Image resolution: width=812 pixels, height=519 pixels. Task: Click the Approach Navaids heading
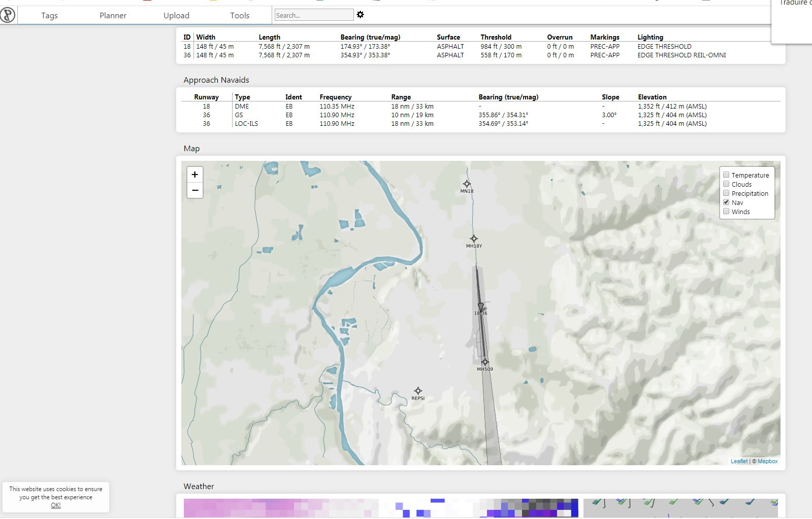click(x=216, y=80)
